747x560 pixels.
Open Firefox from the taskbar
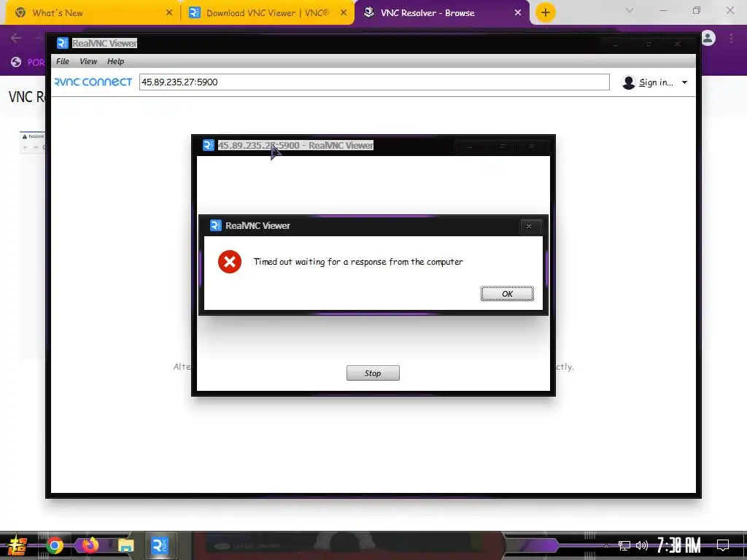point(90,545)
